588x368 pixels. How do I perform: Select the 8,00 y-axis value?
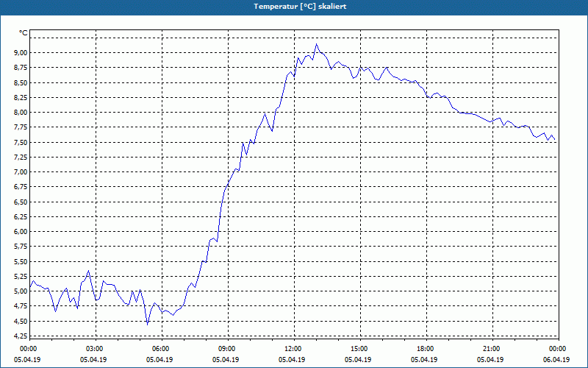[21, 113]
